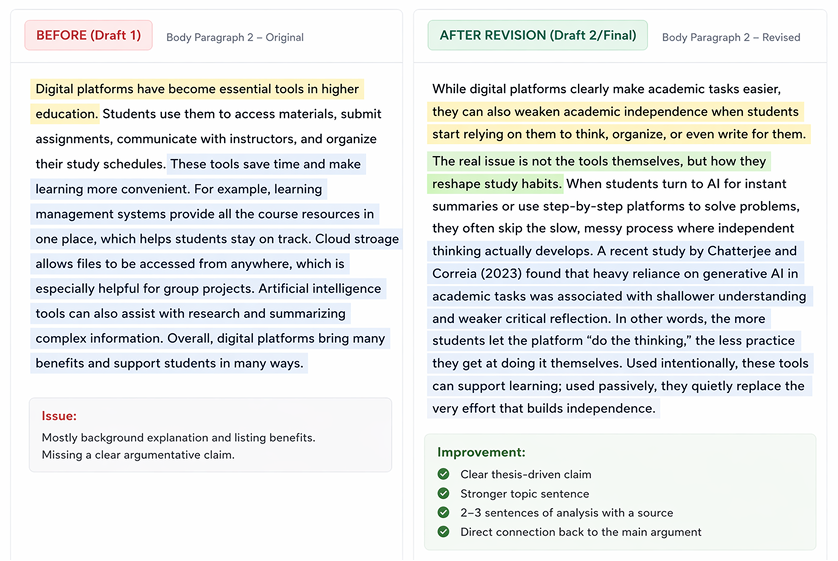Click the Body Paragraph 2 – Original label
This screenshot has width=838, height=561.
point(235,37)
